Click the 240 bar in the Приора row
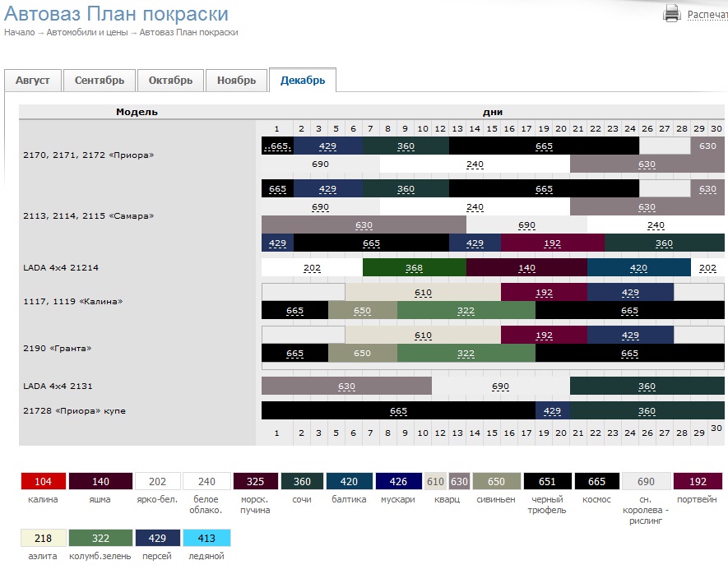The image size is (728, 574). (475, 164)
